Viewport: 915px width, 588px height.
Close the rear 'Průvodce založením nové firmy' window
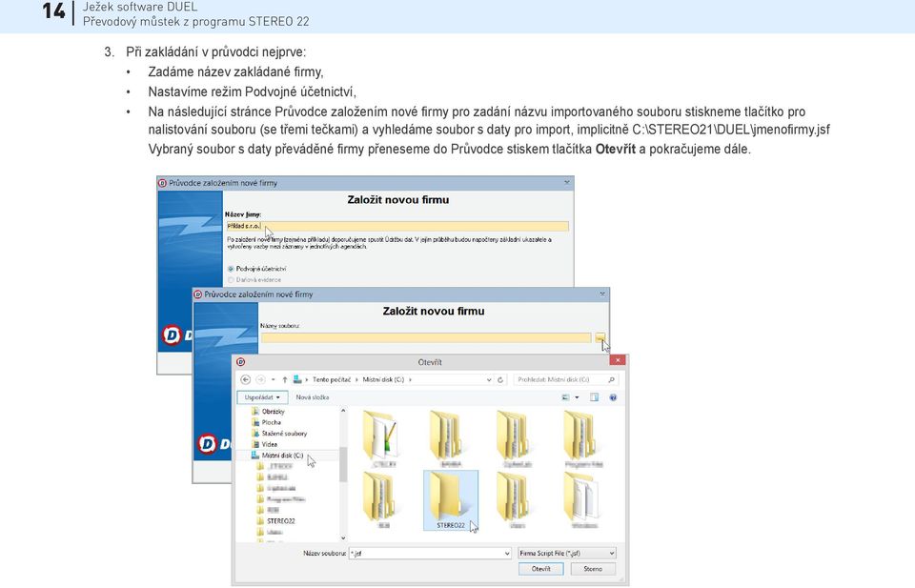566,183
